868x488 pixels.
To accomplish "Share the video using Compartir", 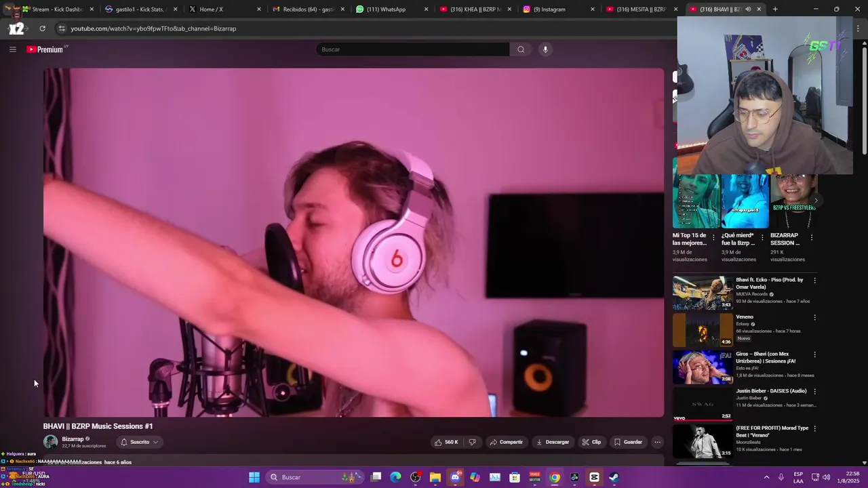I will 506,442.
